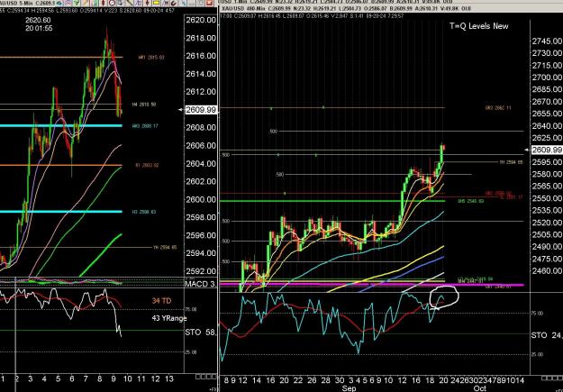Click the 75.00 stochastic level on right chart

click(539, 314)
